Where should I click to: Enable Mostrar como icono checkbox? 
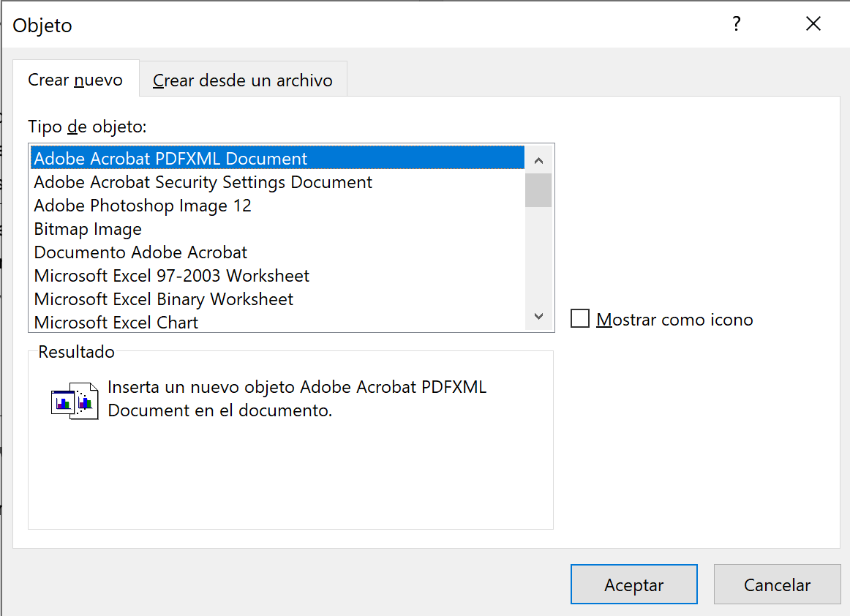tap(580, 319)
